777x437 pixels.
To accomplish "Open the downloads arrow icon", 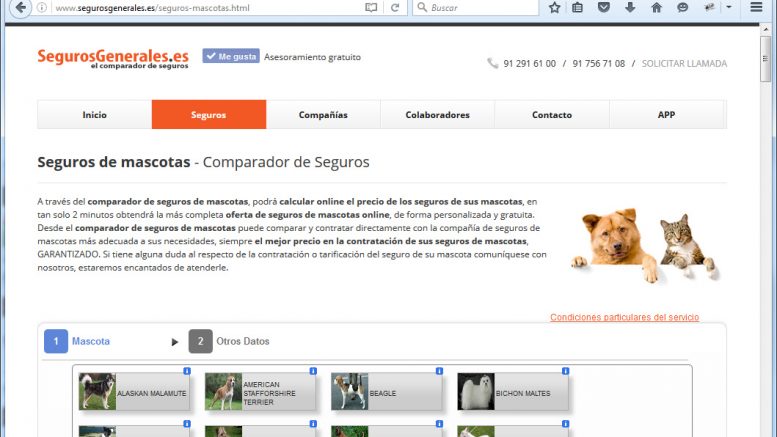I will [630, 7].
